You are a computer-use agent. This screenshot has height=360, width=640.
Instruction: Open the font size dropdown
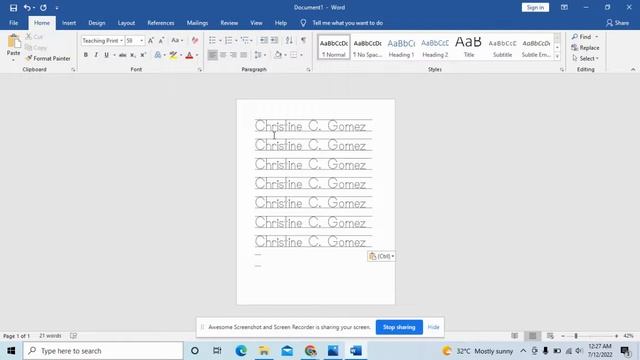(142, 40)
